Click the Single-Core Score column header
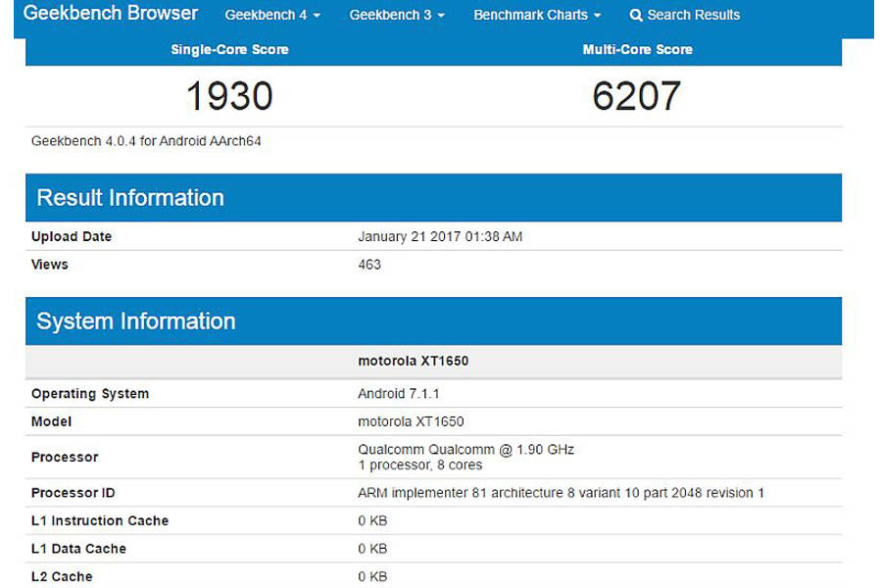882x588 pixels. coord(229,49)
